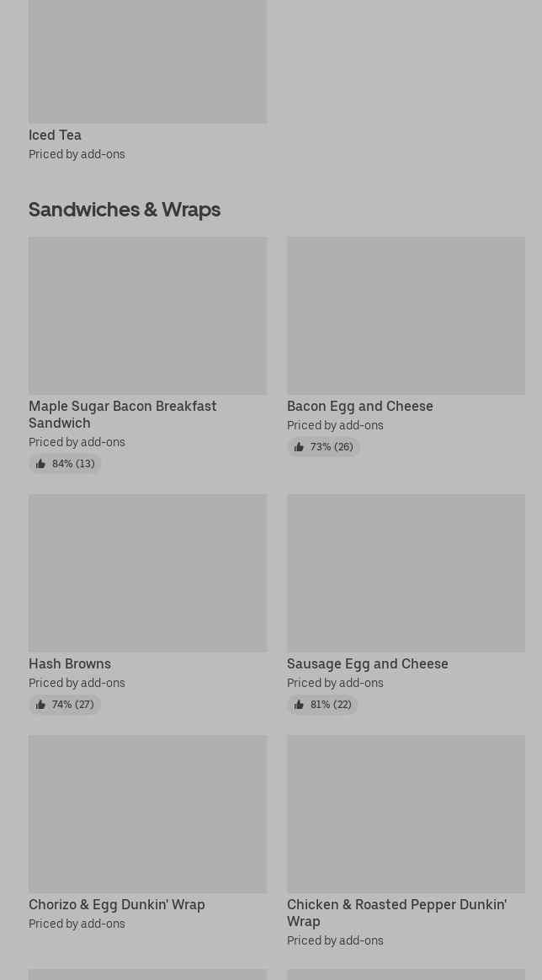Click "Priced by add-ons" under Iced Tea
The height and width of the screenshot is (980, 542).
point(77,154)
